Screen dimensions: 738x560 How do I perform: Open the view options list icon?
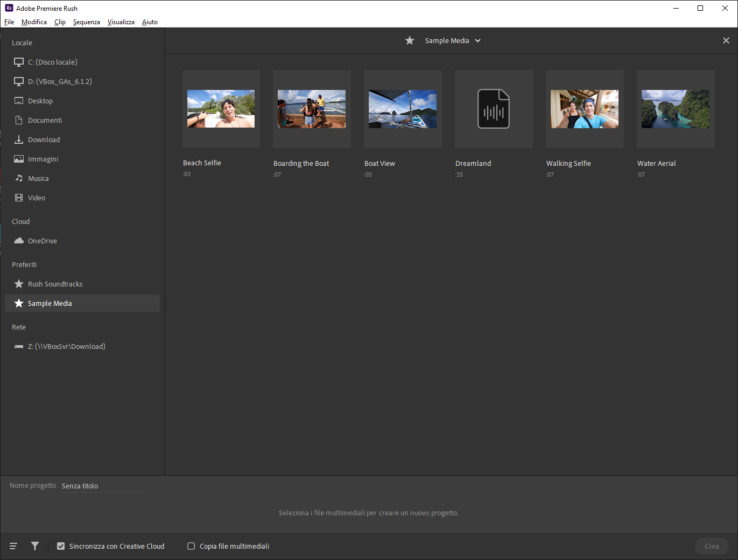[13, 546]
